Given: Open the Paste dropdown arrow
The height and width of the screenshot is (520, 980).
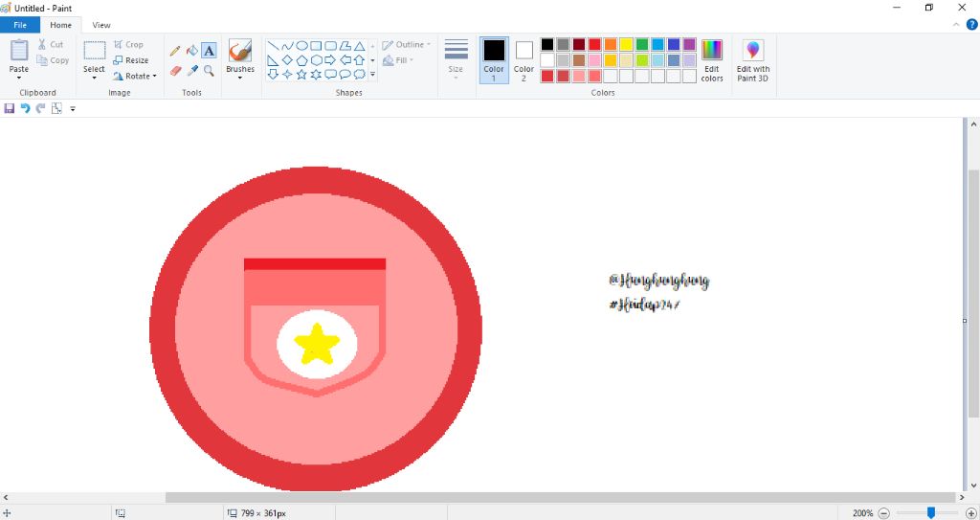Looking at the screenshot, I should pos(19,79).
